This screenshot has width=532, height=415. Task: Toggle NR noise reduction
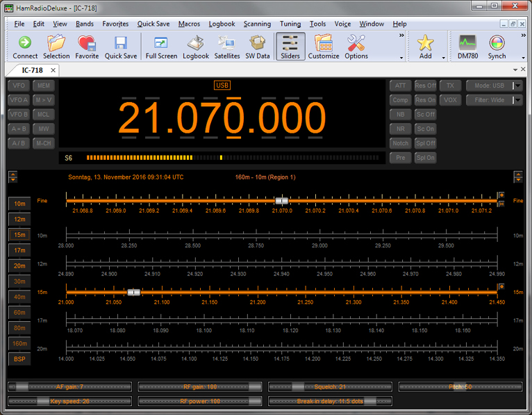pos(400,129)
